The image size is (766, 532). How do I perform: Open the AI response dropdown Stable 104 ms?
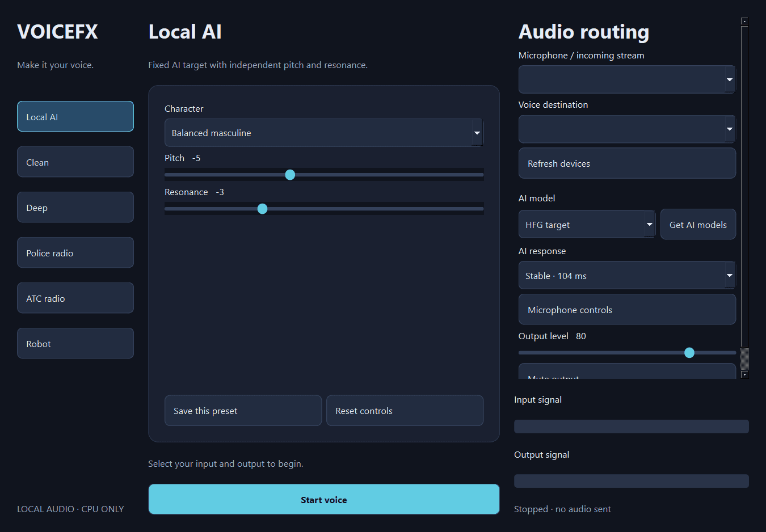627,275
